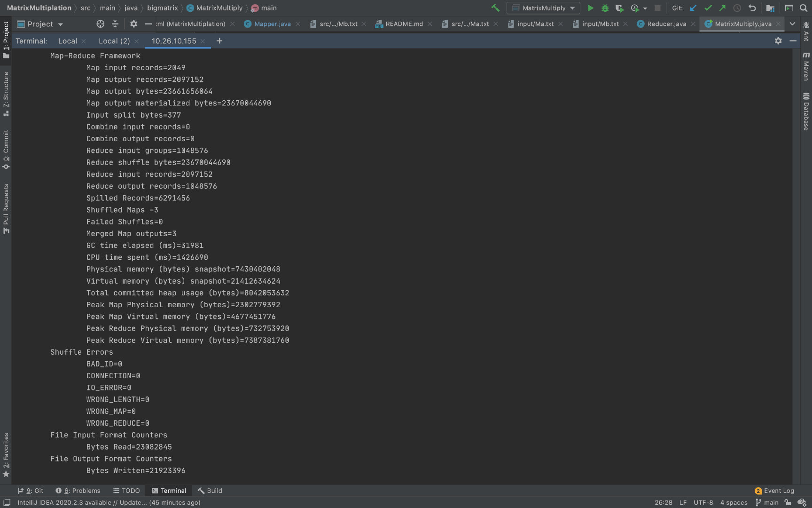Image resolution: width=812 pixels, height=508 pixels.
Task: Collapse all in Project panel
Action: (115, 24)
